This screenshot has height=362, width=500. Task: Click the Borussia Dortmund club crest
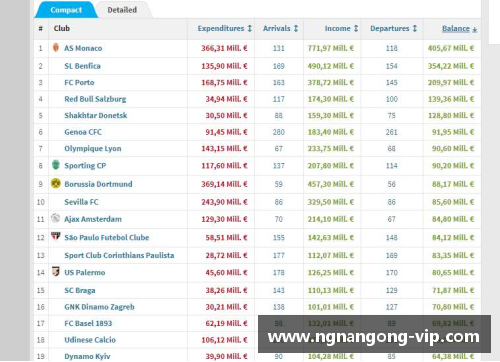(x=56, y=183)
